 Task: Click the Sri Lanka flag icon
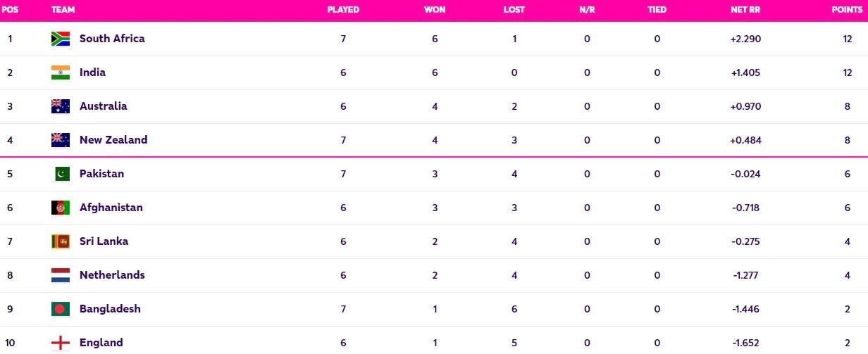61,241
